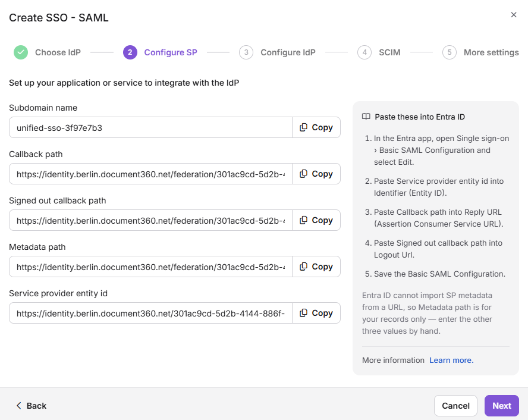Image resolution: width=528 pixels, height=420 pixels.
Task: Copy the Callback path URL
Action: (316, 174)
